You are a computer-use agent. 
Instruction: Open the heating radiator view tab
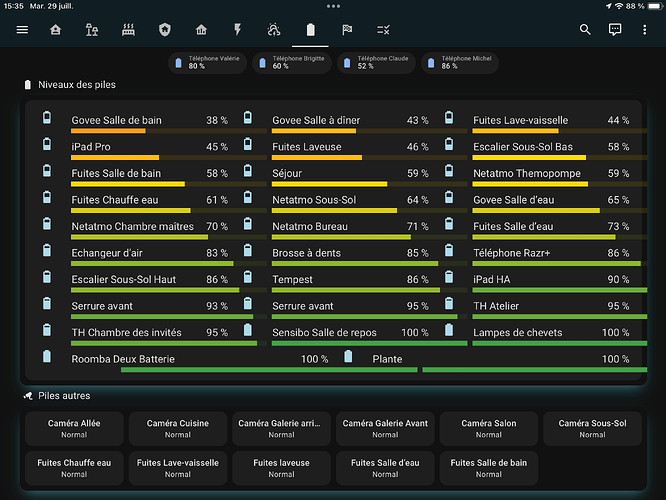(128, 30)
